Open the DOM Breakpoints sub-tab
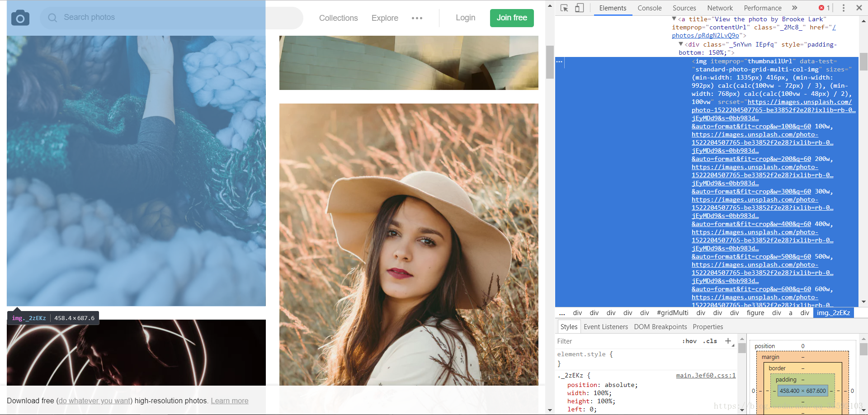 pos(660,327)
